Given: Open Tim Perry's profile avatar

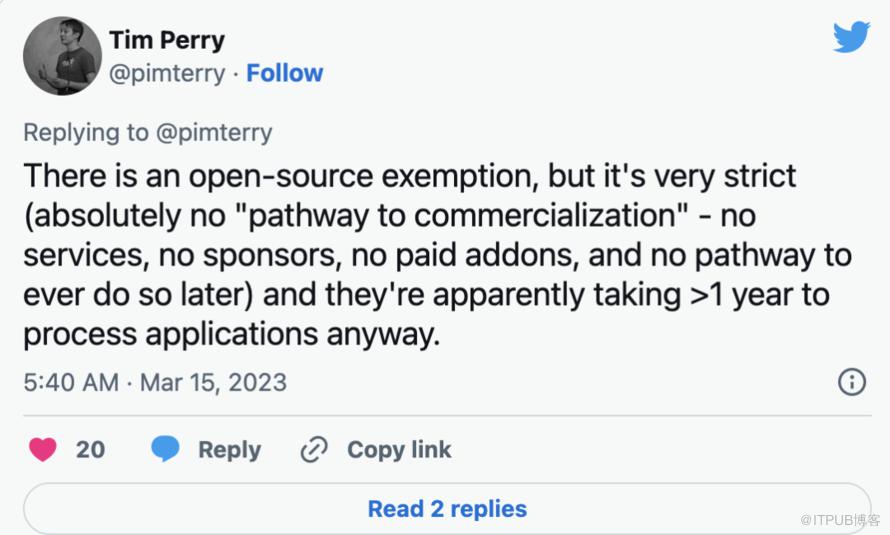Looking at the screenshot, I should [x=62, y=56].
